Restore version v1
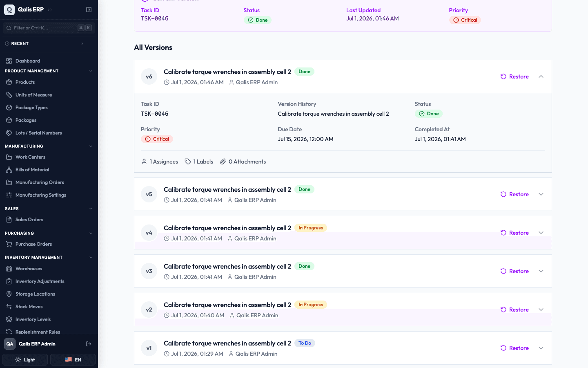This screenshot has height=368, width=588. coord(514,348)
